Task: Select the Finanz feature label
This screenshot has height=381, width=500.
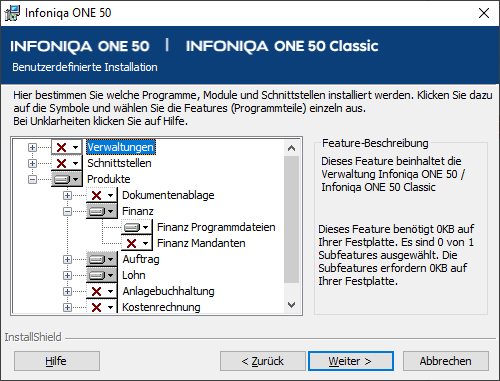Action: coord(138,211)
